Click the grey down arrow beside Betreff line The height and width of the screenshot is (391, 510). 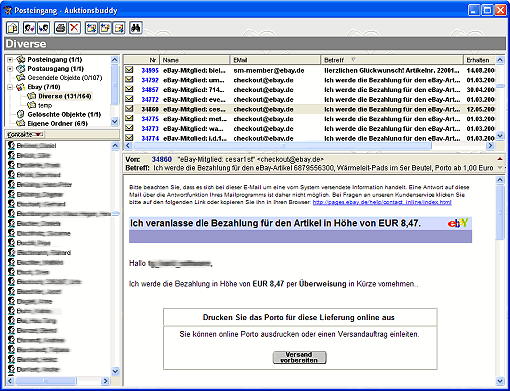[500, 168]
